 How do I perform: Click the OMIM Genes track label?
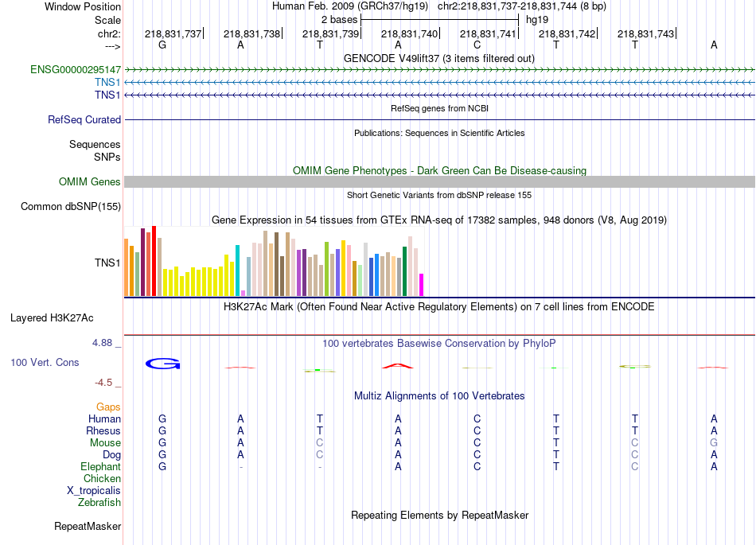point(89,181)
